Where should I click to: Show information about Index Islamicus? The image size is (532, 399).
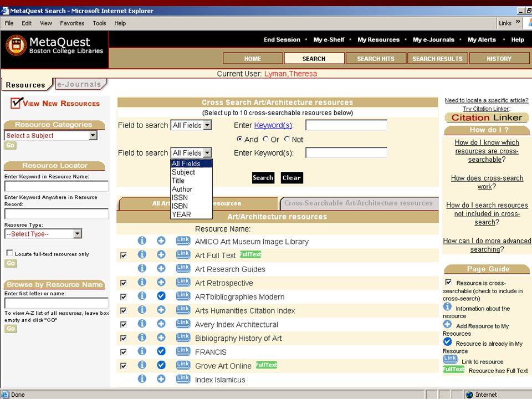click(x=142, y=379)
